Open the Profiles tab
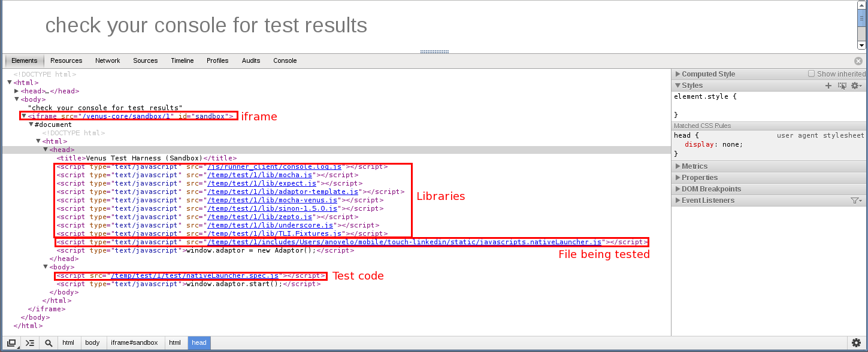The height and width of the screenshot is (352, 868). [x=217, y=60]
